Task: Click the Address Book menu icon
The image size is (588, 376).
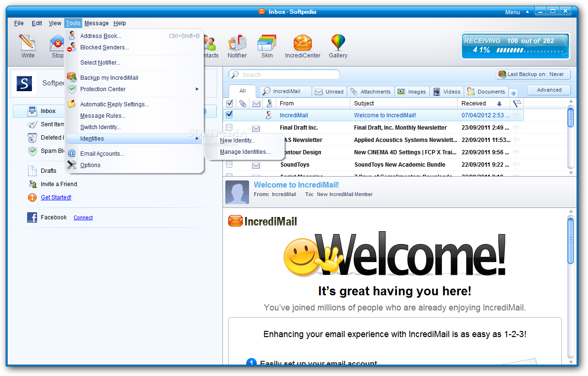Action: 72,36
